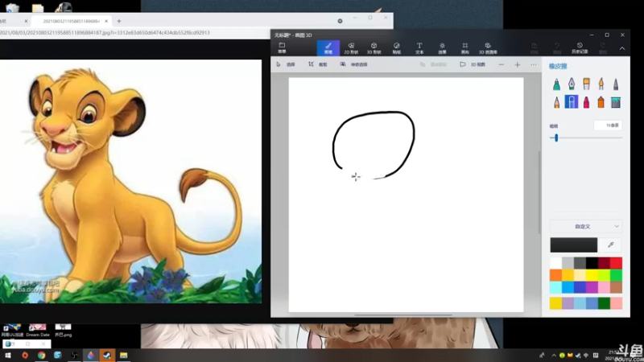644x362 pixels.
Task: Pick the brown color swatch
Action: coord(616,288)
